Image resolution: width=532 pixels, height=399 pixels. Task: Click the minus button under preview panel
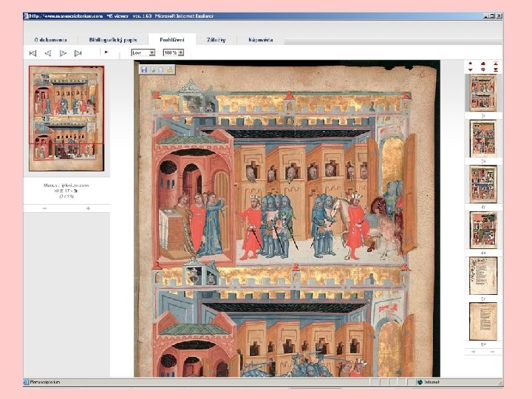[44, 208]
